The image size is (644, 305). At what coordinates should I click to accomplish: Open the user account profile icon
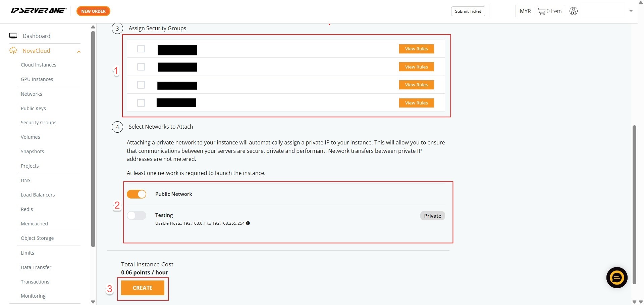click(573, 11)
